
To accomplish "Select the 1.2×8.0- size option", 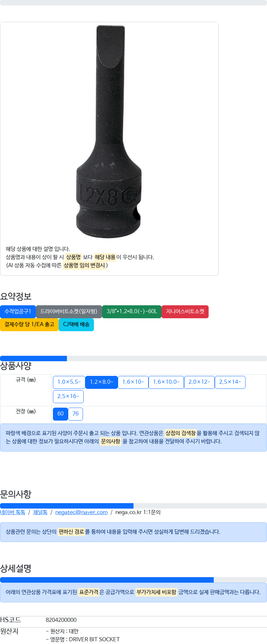I will [x=101, y=382].
